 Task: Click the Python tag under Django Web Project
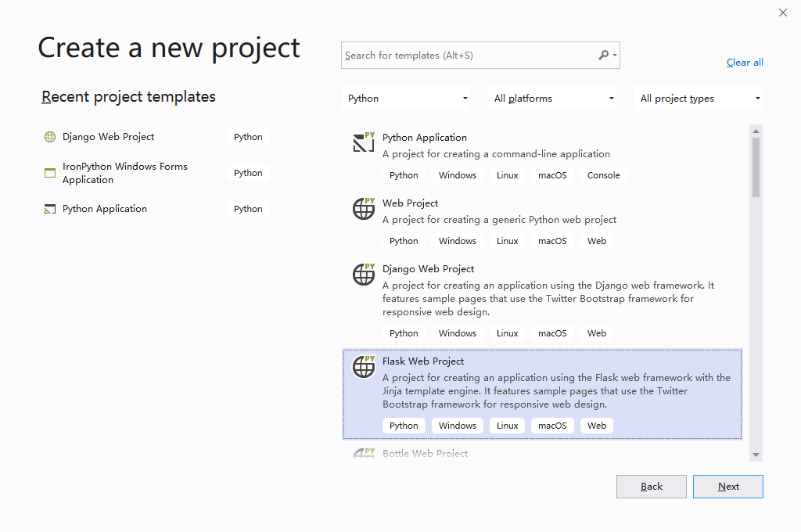tap(404, 333)
